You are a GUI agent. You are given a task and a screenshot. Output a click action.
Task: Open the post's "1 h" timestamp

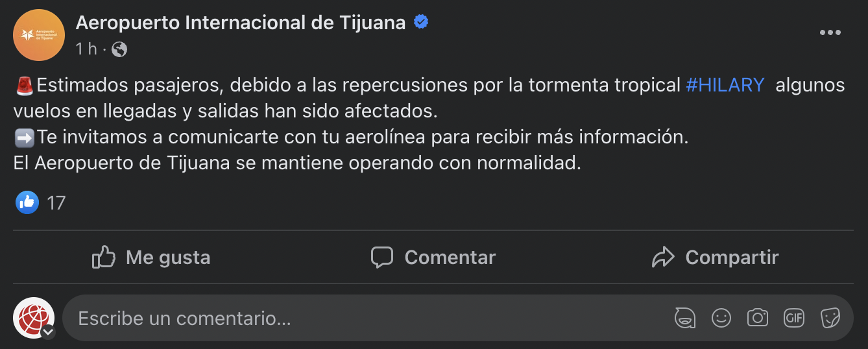click(86, 49)
